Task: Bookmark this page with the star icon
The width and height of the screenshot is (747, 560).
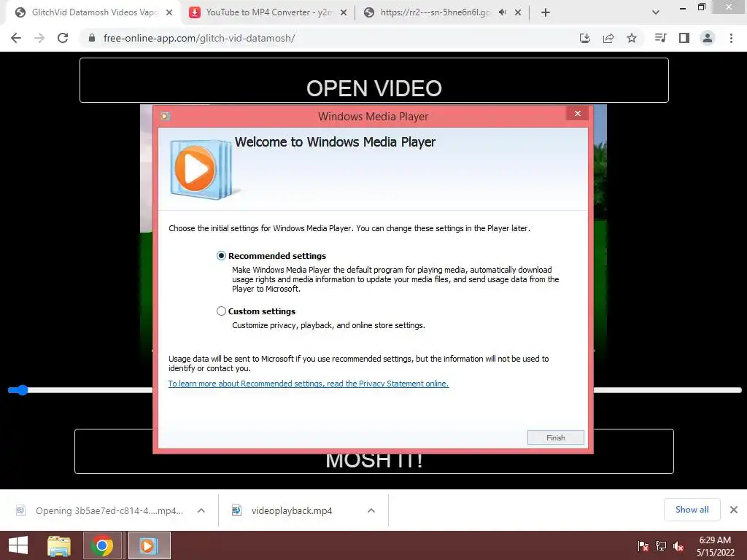Action: click(632, 38)
